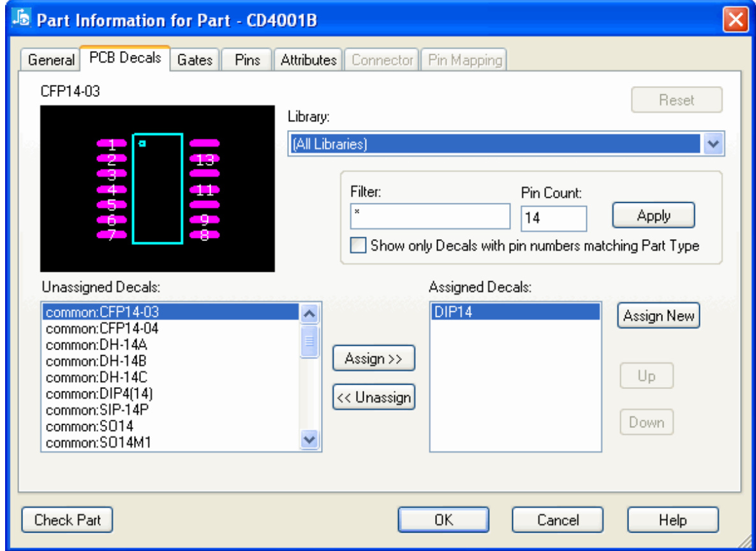Click the CFP14-03 decal preview image
The width and height of the screenshot is (756, 551).
(x=158, y=189)
